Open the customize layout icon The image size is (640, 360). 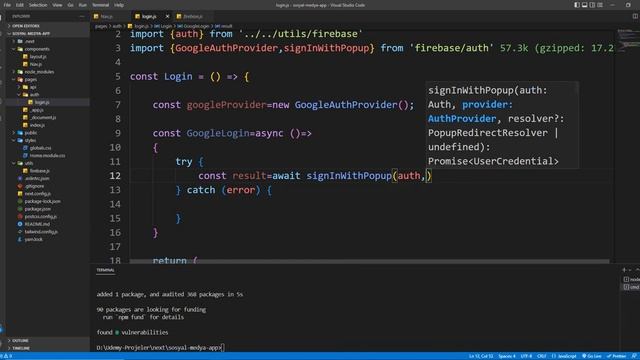(x=600, y=5)
